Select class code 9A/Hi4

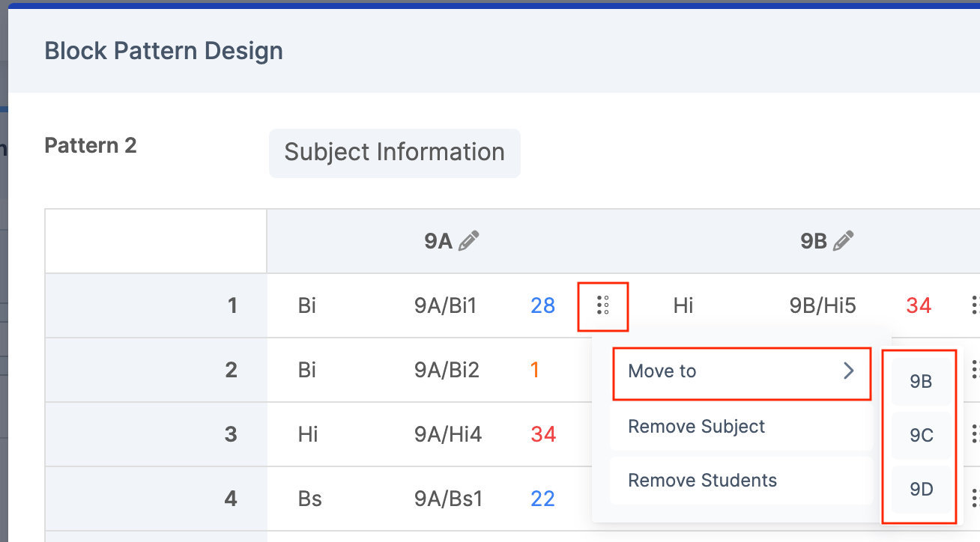click(447, 434)
